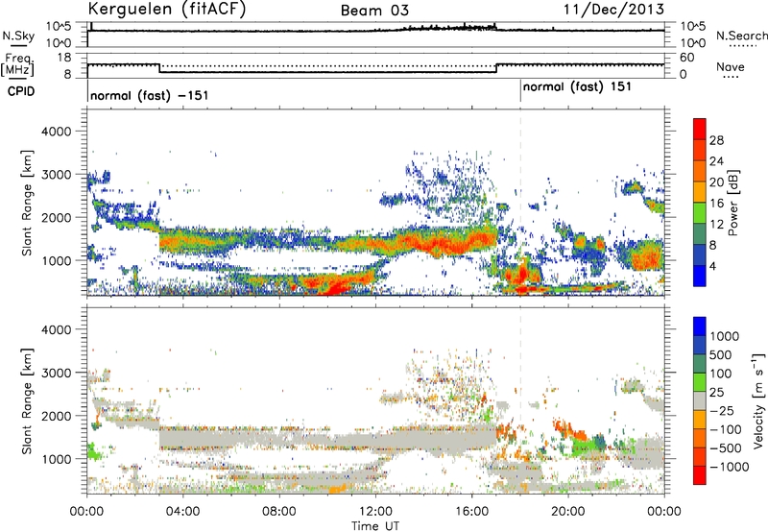
Task: Click the strong red echo near 10:00 at low range
Action: (x=336, y=287)
